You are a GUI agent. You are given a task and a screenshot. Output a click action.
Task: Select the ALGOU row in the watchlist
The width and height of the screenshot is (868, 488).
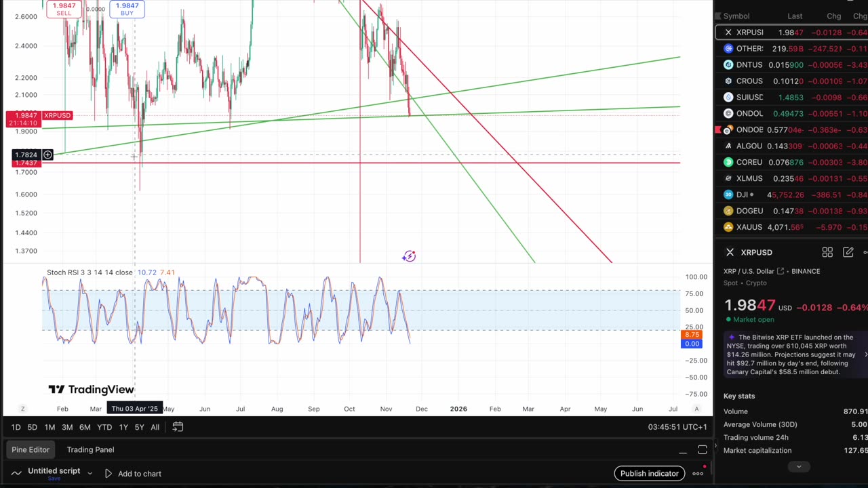(791, 146)
